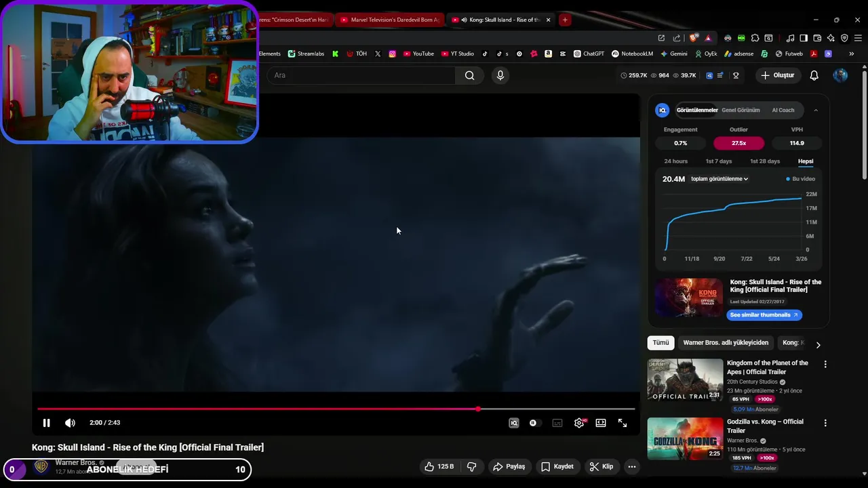Select the 24 hours range
The width and height of the screenshot is (868, 488).
675,161
